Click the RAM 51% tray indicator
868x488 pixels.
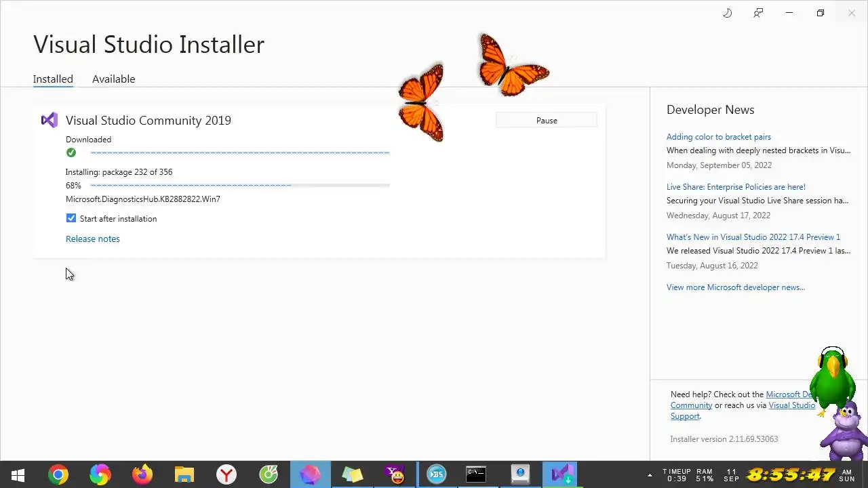coord(705,474)
